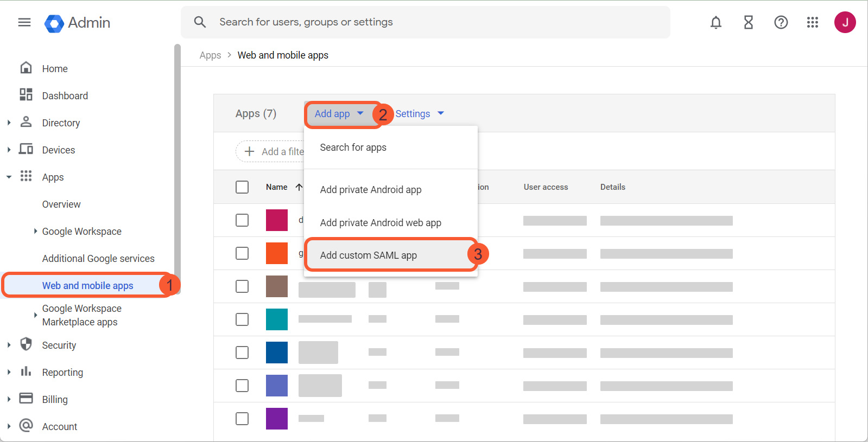Open Google apps grid launcher
868x442 pixels.
click(813, 22)
